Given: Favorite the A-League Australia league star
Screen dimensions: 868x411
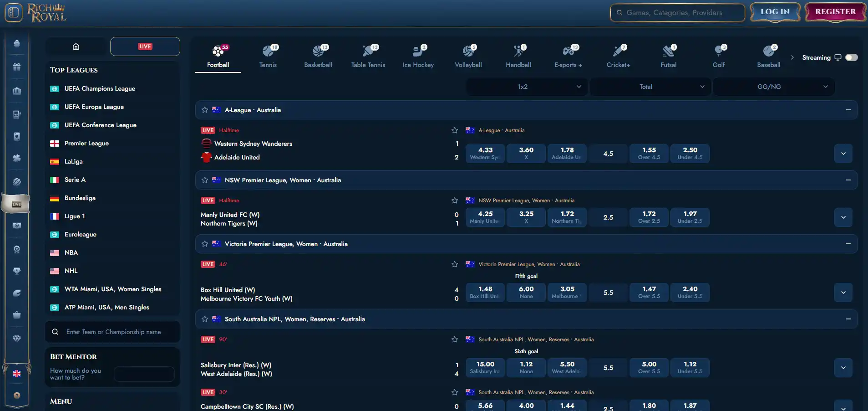Looking at the screenshot, I should coord(205,110).
